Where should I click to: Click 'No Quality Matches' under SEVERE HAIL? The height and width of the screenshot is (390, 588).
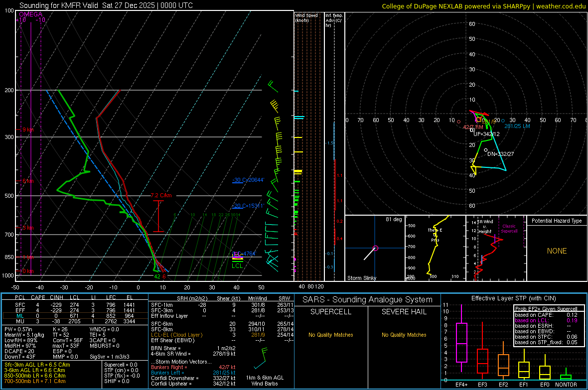tap(404, 335)
